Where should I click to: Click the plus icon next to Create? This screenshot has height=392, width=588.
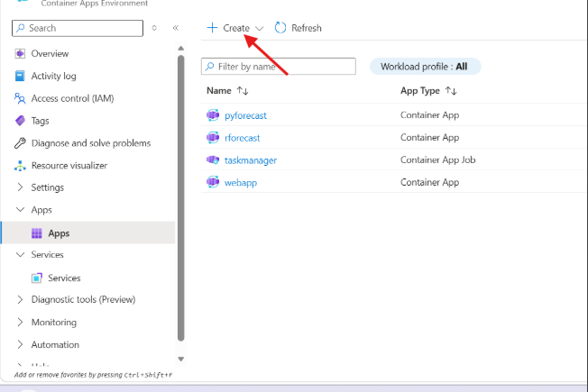click(x=212, y=28)
